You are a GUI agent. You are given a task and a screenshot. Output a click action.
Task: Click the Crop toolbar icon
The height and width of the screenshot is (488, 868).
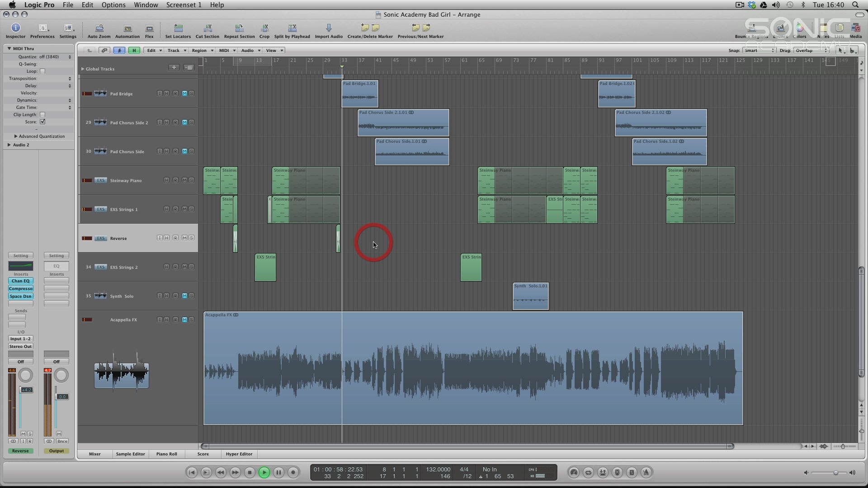(264, 31)
